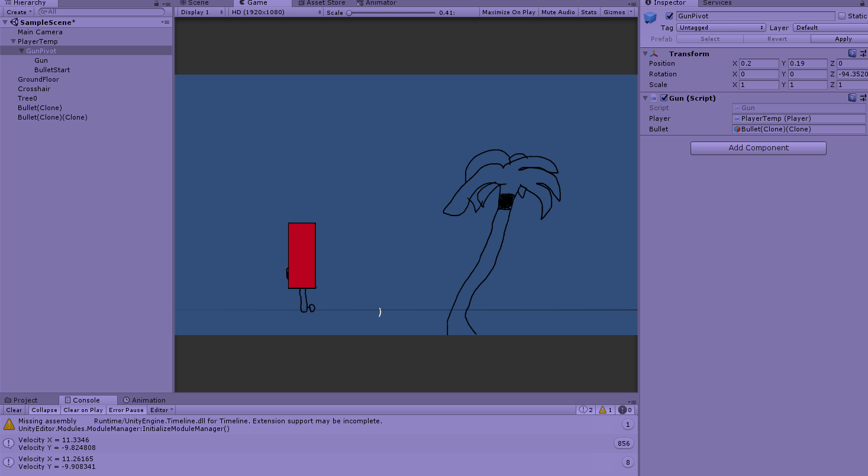The height and width of the screenshot is (476, 868).
Task: Toggle Mute Audio in Game view
Action: (558, 12)
